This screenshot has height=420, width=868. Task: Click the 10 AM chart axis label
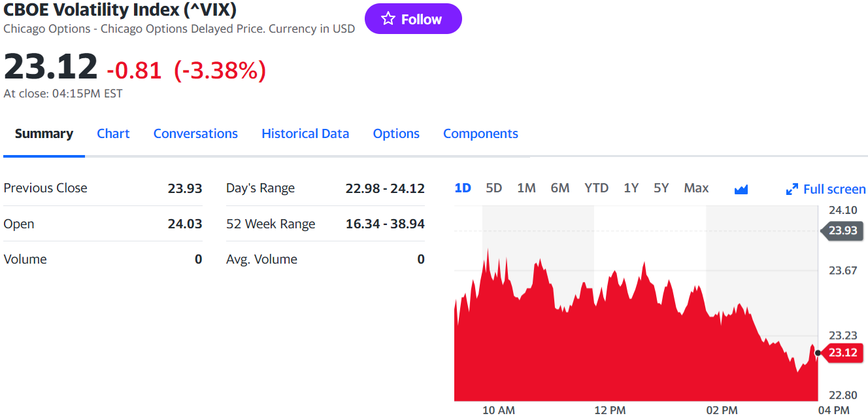[498, 410]
